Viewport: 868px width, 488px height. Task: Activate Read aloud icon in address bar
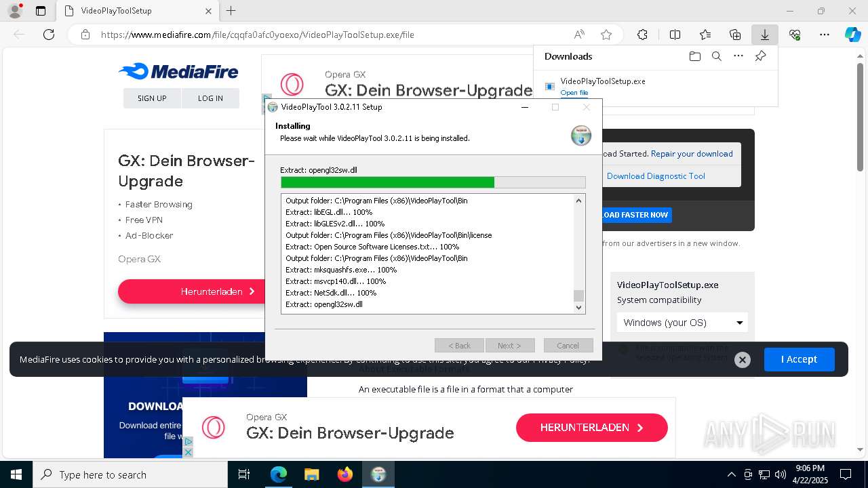[x=579, y=35]
